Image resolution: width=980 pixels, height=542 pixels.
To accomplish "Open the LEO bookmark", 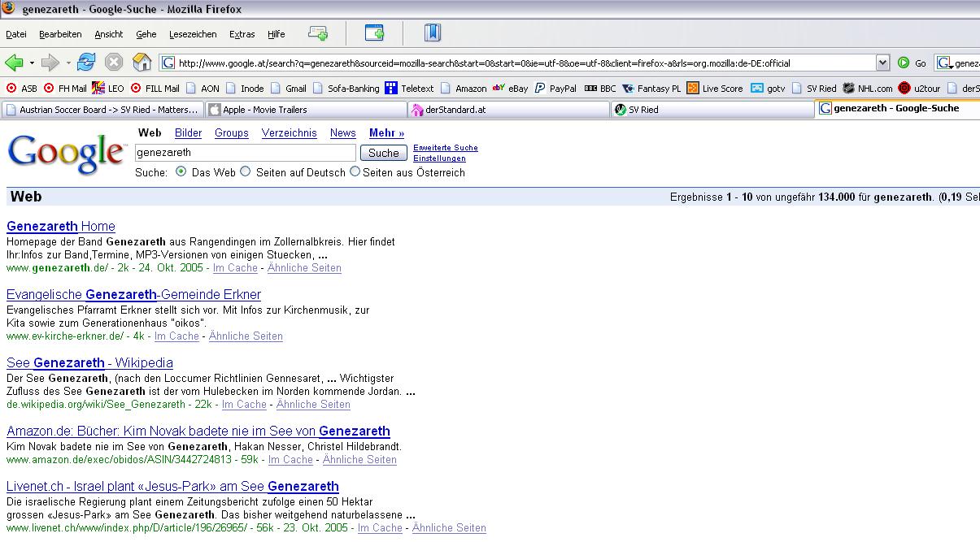I will (108, 89).
